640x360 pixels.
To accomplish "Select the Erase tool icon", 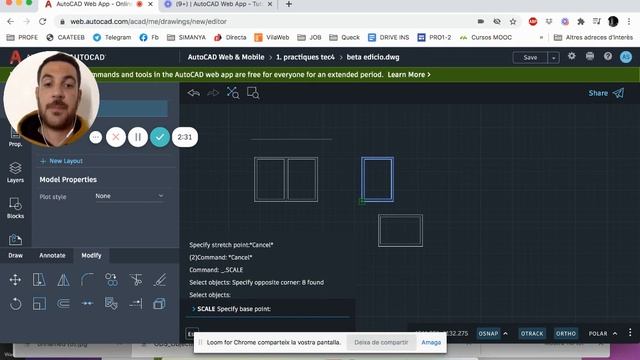I will coord(160,280).
